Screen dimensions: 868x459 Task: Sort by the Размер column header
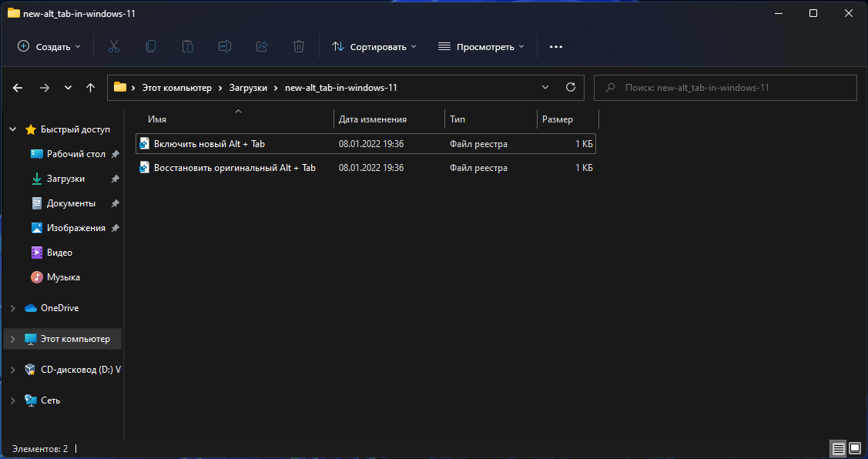tap(568, 119)
